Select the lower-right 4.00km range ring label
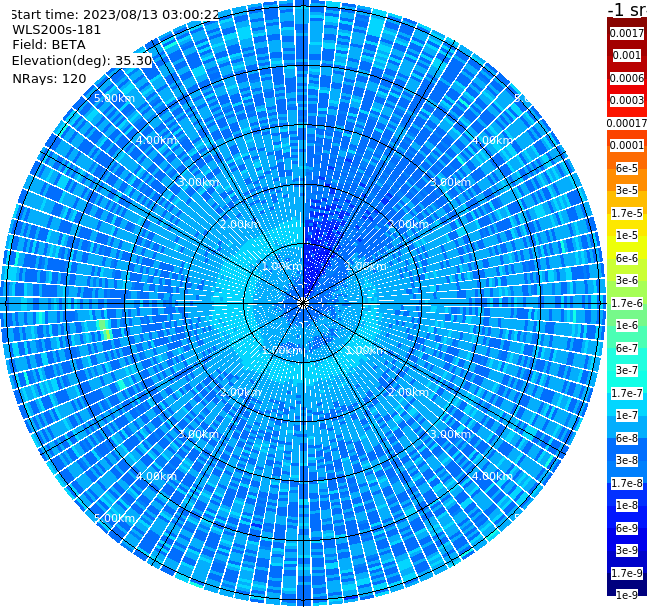Image resolution: width=647 pixels, height=607 pixels. [x=492, y=476]
